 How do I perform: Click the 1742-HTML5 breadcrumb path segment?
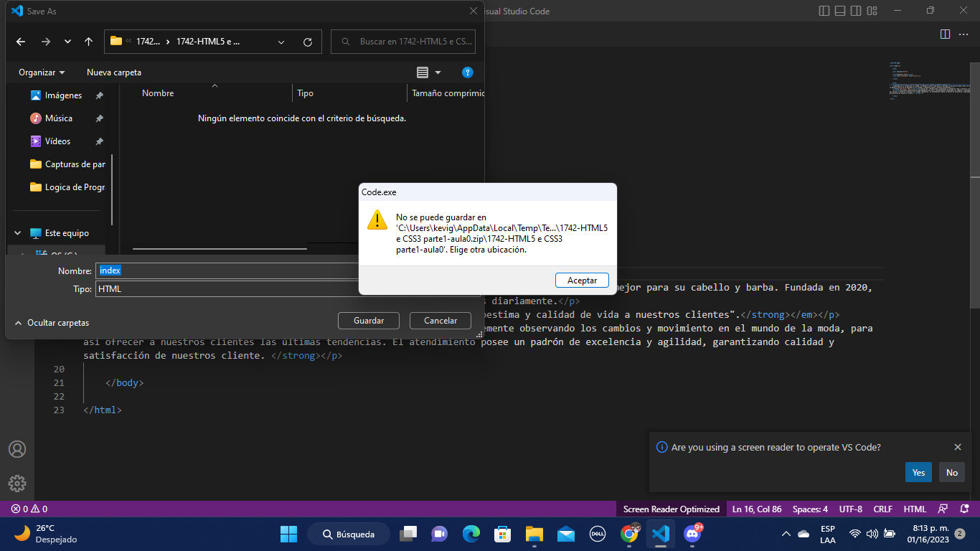tap(208, 42)
